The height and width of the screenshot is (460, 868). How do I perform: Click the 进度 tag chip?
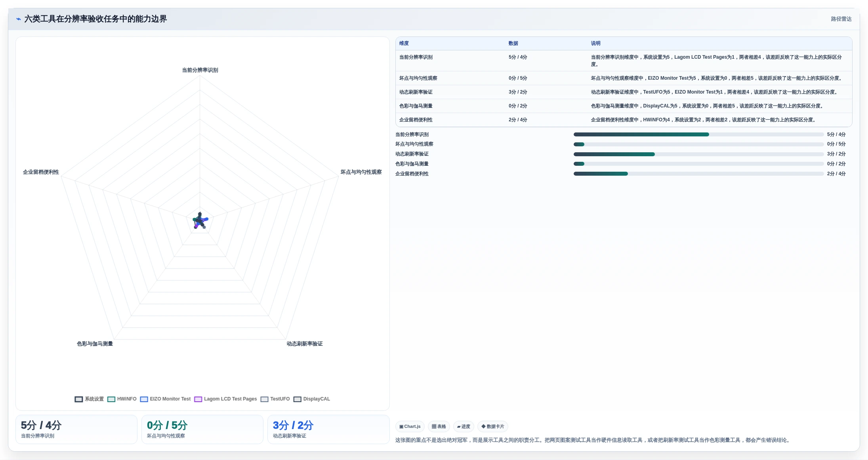[464, 427]
